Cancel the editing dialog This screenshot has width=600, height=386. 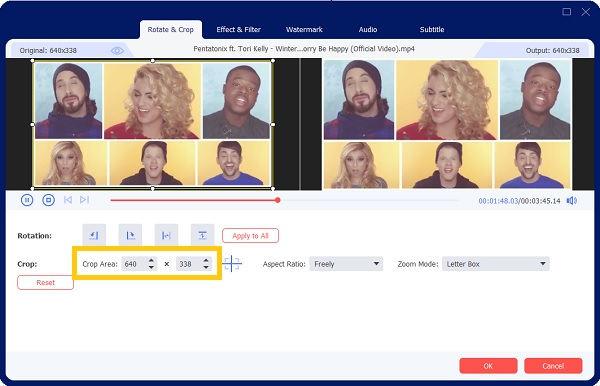(553, 366)
